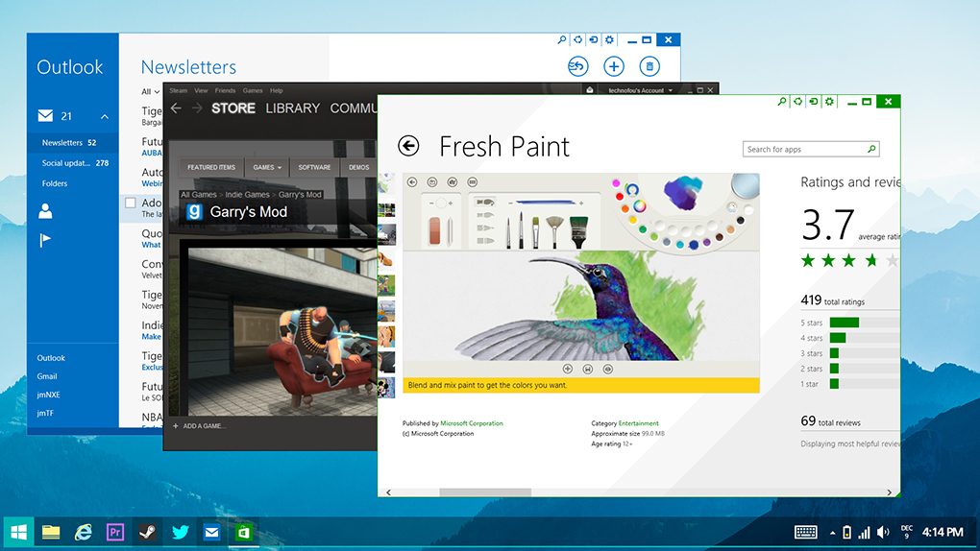Delete mail with Outlook trash icon
The image size is (980, 551).
coord(649,66)
